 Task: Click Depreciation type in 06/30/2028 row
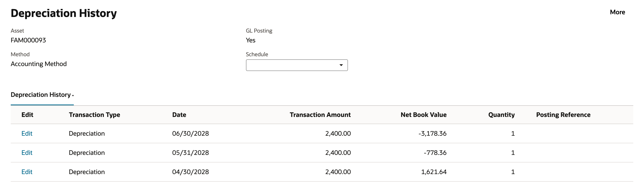[87, 133]
